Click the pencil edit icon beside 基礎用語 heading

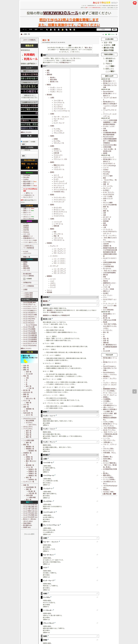[x=50, y=297]
